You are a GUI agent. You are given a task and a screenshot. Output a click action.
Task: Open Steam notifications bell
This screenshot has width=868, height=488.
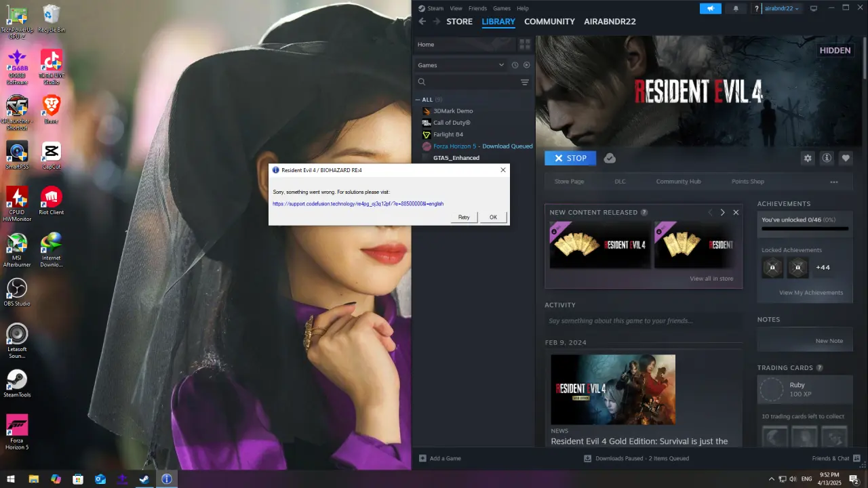click(736, 8)
